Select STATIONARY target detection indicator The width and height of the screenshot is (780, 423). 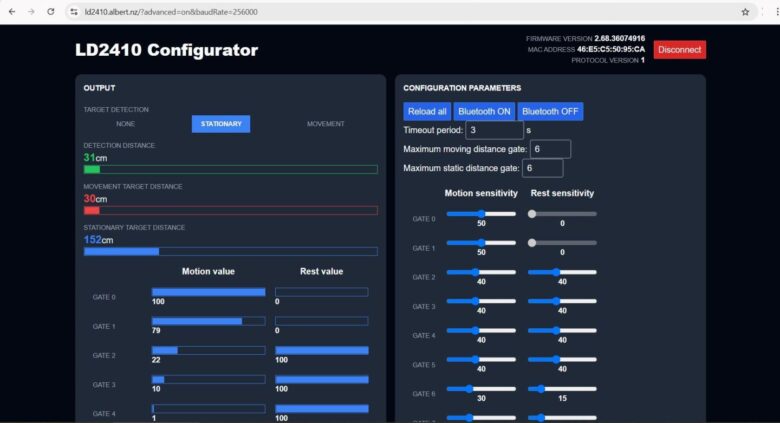click(x=221, y=124)
